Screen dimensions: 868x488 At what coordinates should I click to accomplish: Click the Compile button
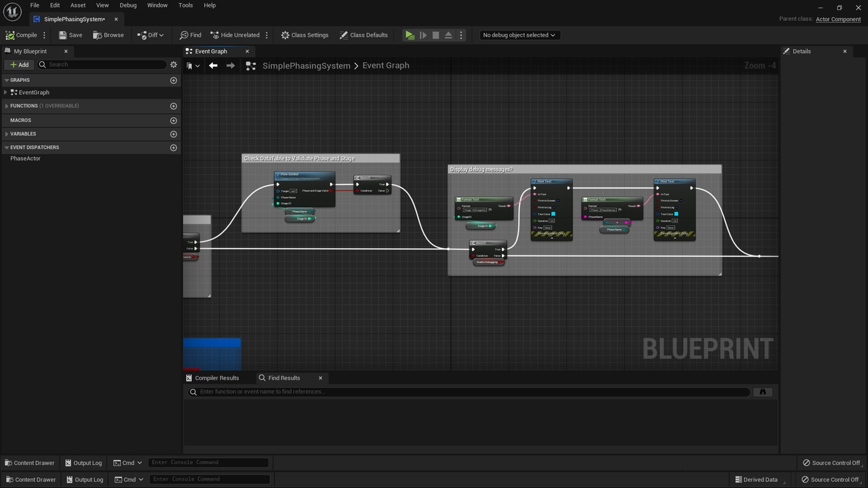tap(21, 35)
